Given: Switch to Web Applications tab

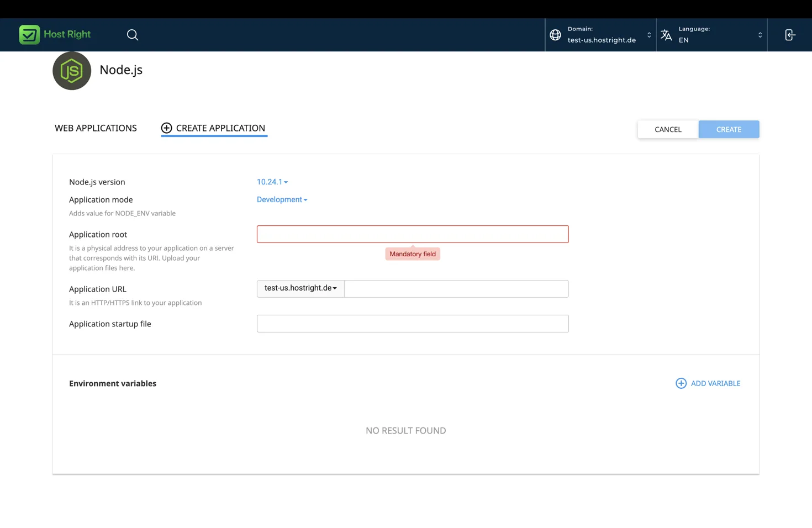Looking at the screenshot, I should tap(96, 128).
